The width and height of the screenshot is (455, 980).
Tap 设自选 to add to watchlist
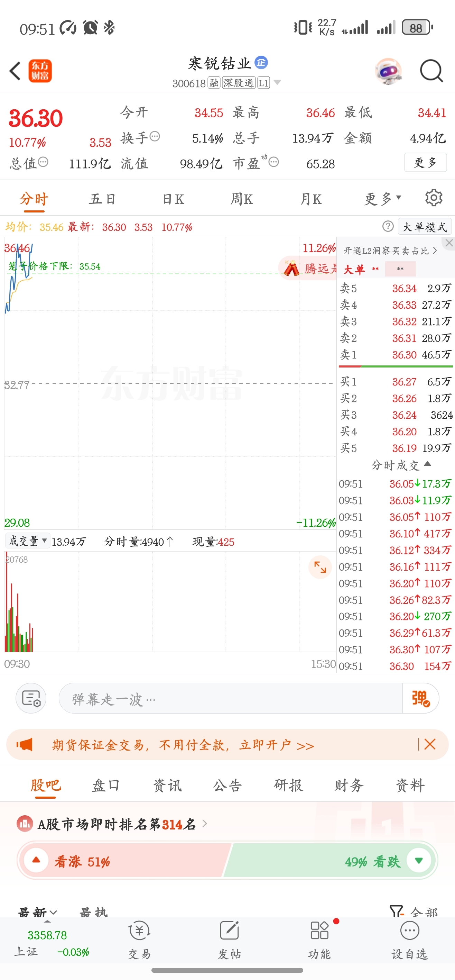coord(410,940)
